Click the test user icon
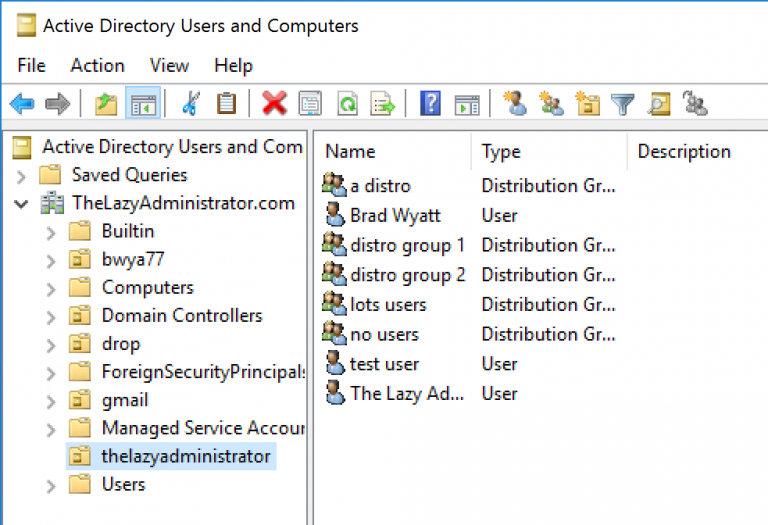The height and width of the screenshot is (525, 768). tap(335, 363)
